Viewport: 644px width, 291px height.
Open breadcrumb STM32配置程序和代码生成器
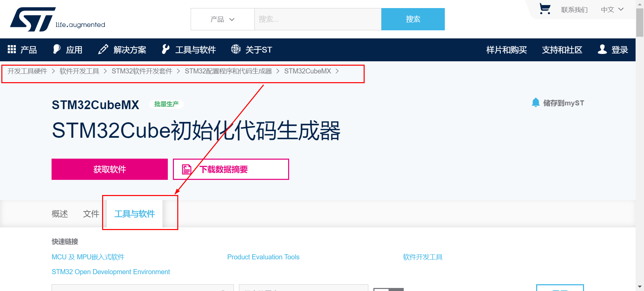[228, 71]
